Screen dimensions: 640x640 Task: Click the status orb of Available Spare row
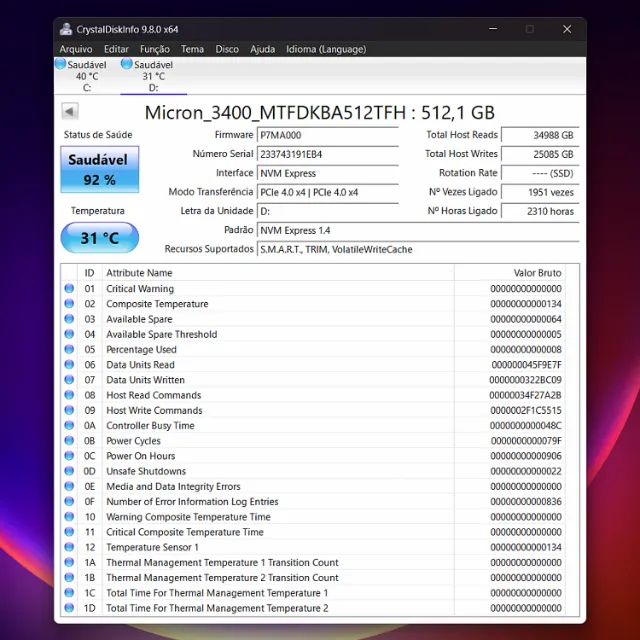(x=69, y=318)
